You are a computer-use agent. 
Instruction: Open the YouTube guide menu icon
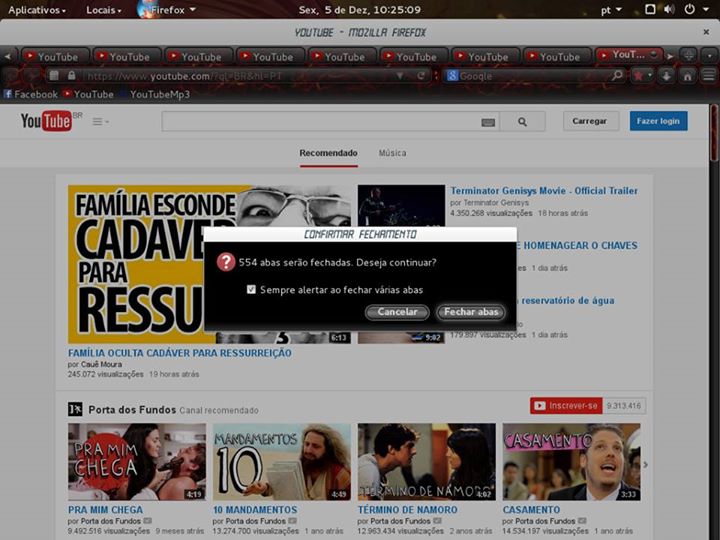click(x=100, y=122)
